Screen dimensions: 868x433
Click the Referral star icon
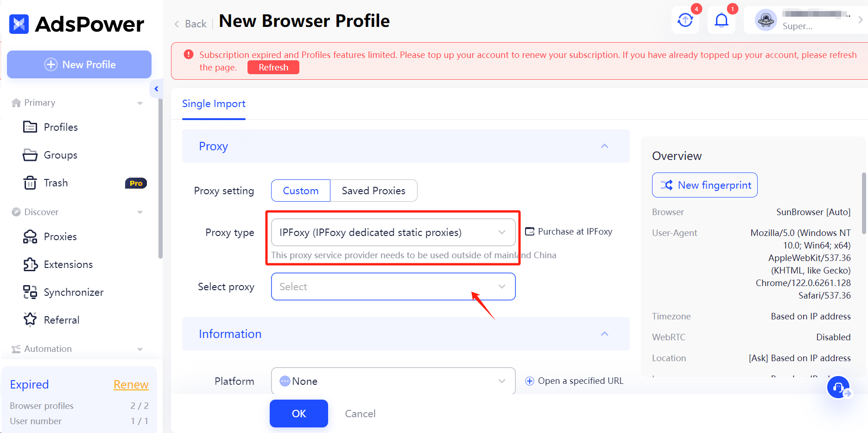(x=30, y=319)
